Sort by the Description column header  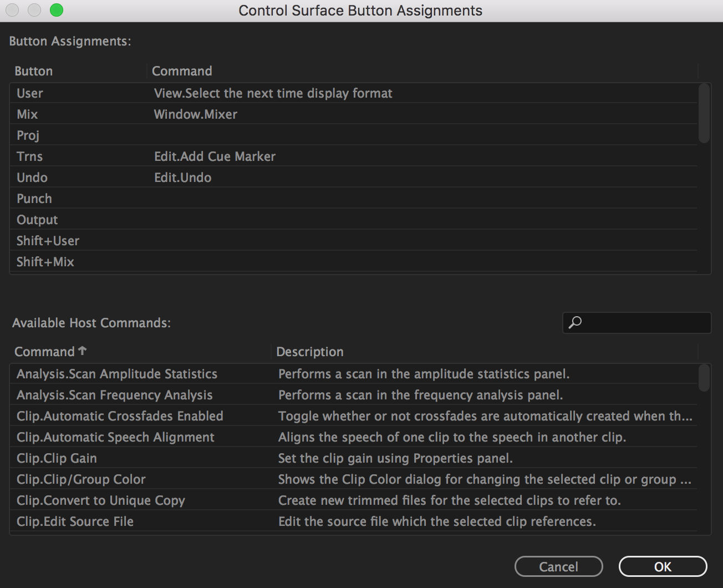pyautogui.click(x=309, y=351)
